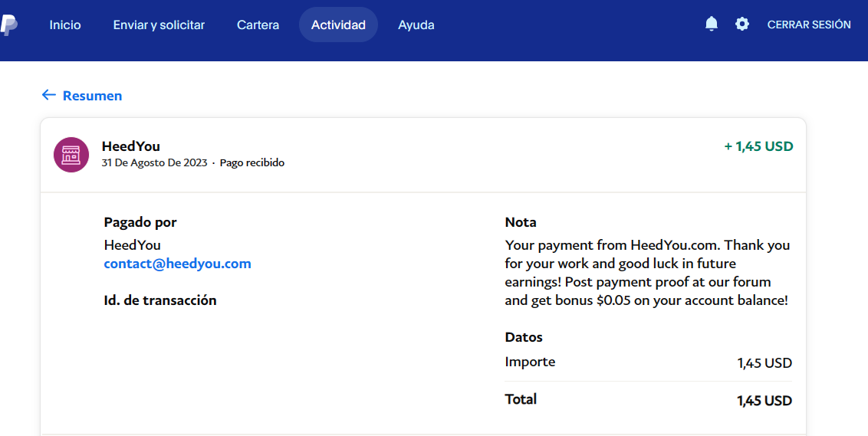The height and width of the screenshot is (436, 868).
Task: Return to Resumen link
Action: click(x=92, y=96)
